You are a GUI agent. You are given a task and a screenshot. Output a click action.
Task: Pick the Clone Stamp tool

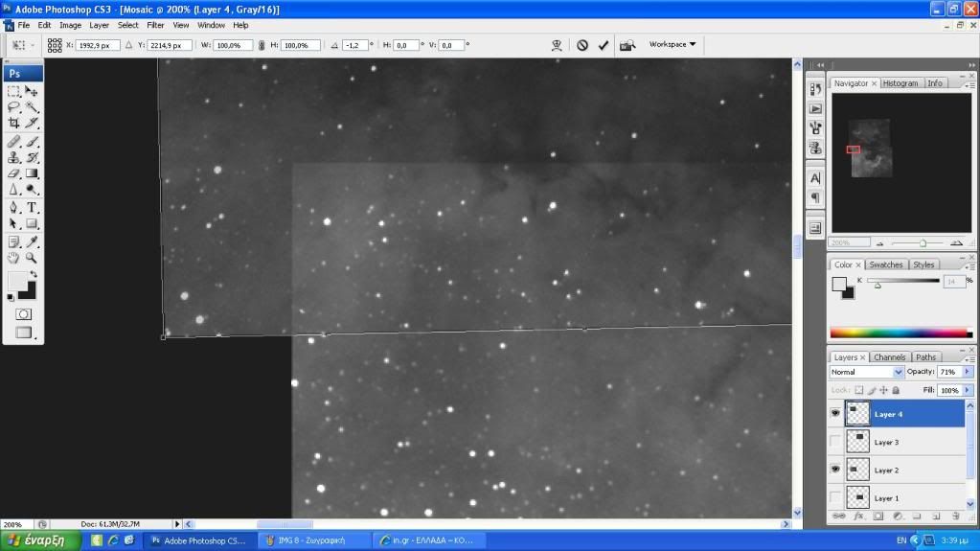pos(13,157)
